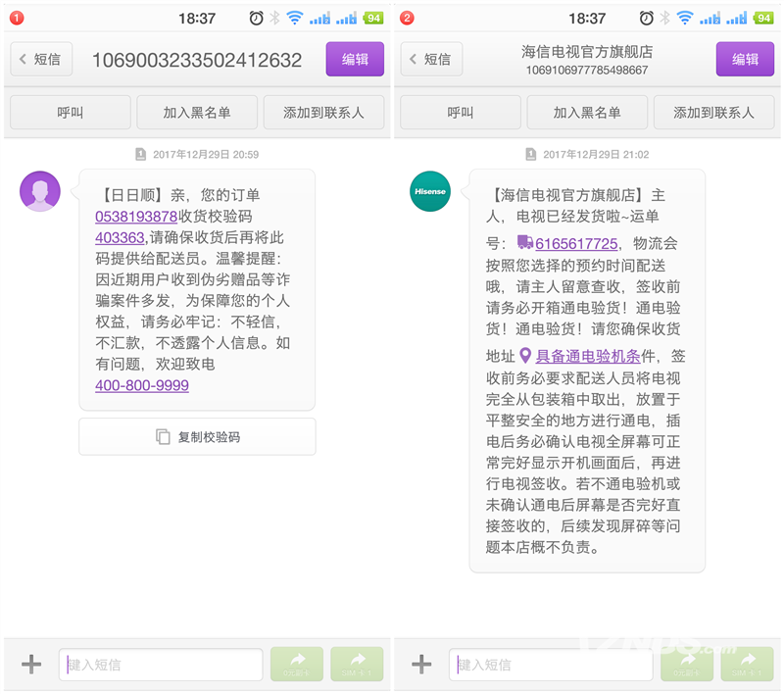
Task: Open order number 0538193878 link
Action: (136, 217)
